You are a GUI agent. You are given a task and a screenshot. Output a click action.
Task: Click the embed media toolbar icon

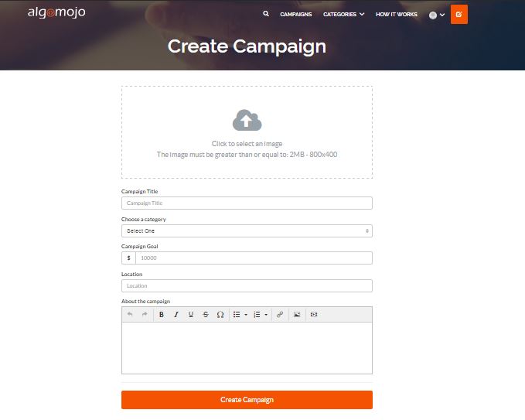coord(314,315)
